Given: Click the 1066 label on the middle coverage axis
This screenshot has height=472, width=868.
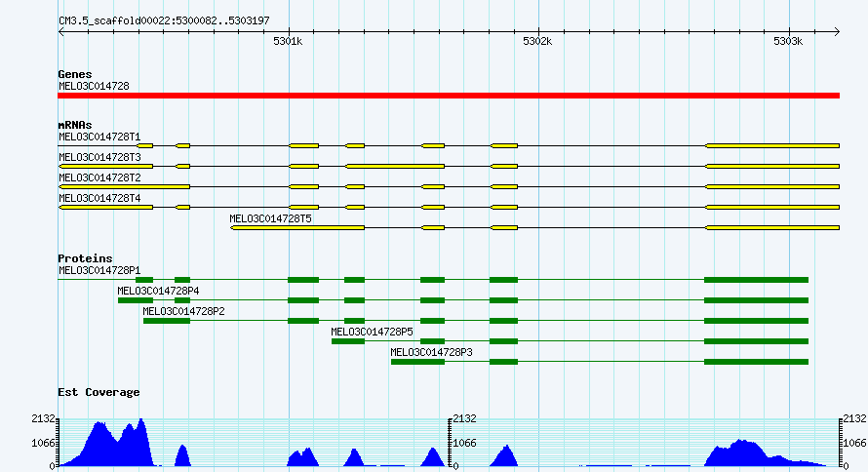Looking at the screenshot, I should [464, 443].
